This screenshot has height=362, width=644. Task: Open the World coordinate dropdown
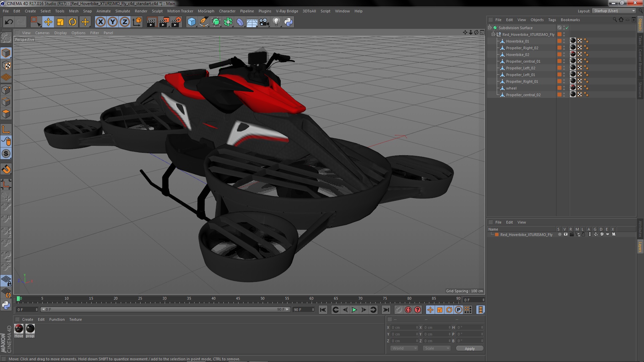pos(404,348)
